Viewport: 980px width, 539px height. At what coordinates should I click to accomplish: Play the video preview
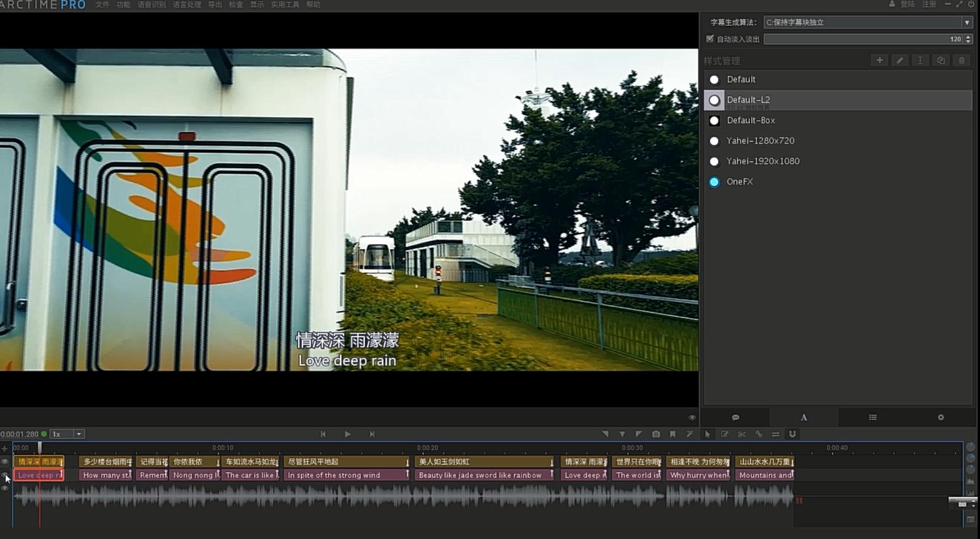click(x=348, y=434)
